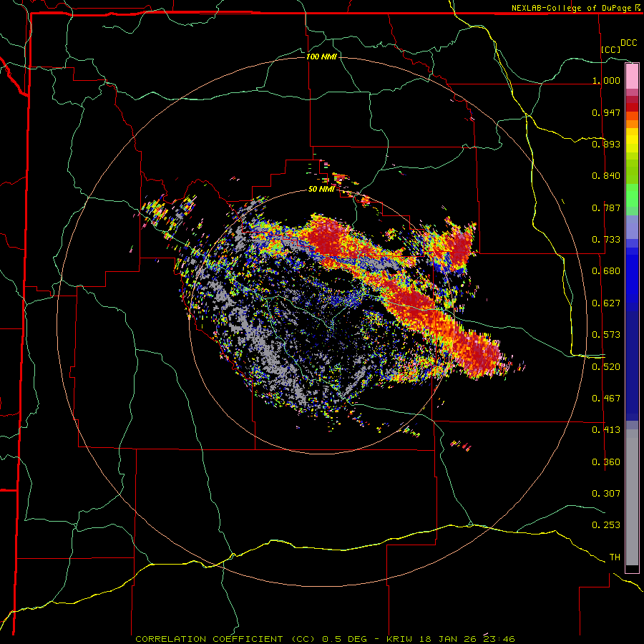The image size is (644, 644).
Task: Click the 0.573 scale value
Action: pyautogui.click(x=606, y=335)
